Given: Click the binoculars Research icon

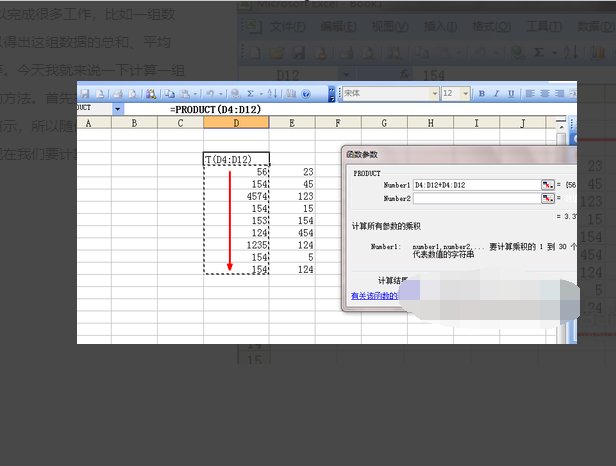Looking at the screenshot, I should 151,94.
